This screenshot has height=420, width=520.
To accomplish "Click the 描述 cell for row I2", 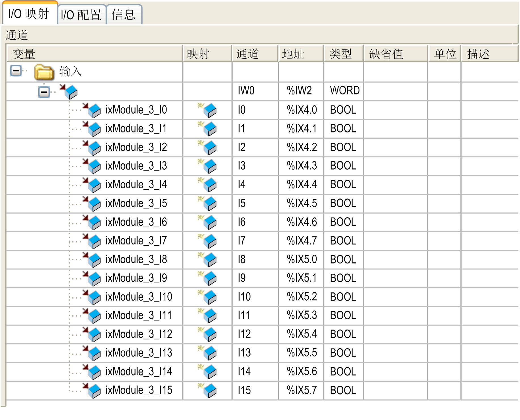I will (x=489, y=147).
